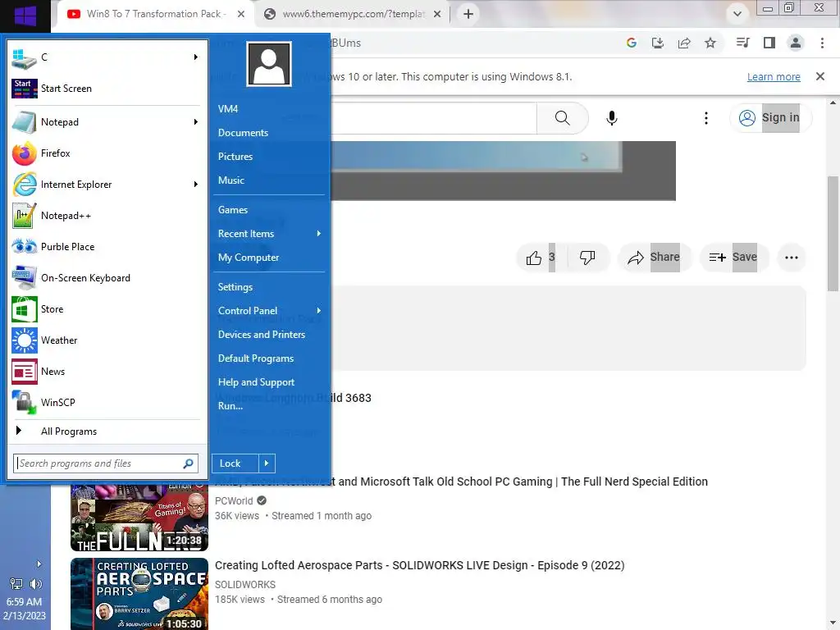This screenshot has width=840, height=630.
Task: Open Devices and Printers
Action: point(262,335)
